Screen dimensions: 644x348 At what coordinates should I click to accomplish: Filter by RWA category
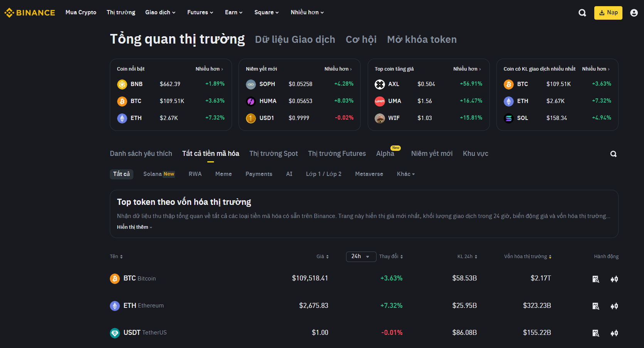point(195,174)
